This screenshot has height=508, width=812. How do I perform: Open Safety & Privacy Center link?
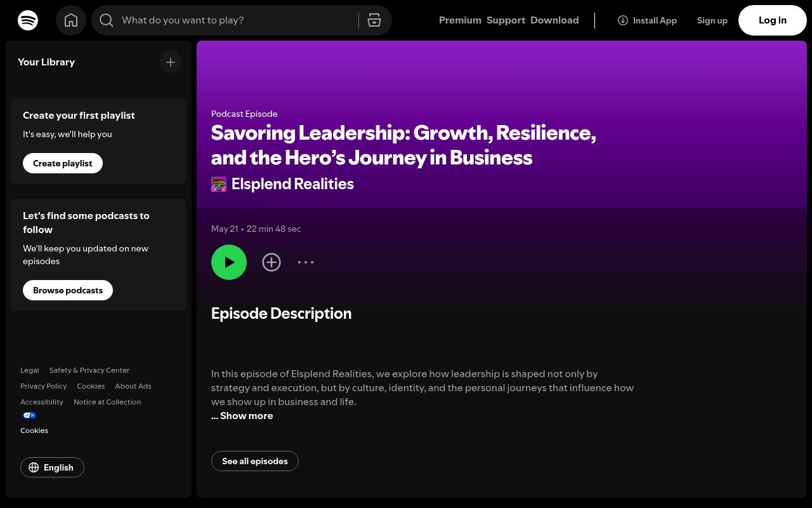point(89,370)
